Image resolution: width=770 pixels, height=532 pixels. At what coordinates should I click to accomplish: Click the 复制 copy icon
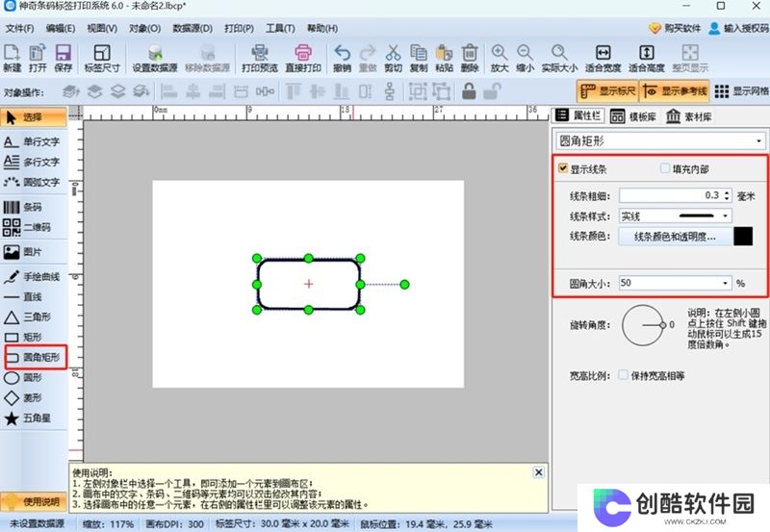point(419,58)
